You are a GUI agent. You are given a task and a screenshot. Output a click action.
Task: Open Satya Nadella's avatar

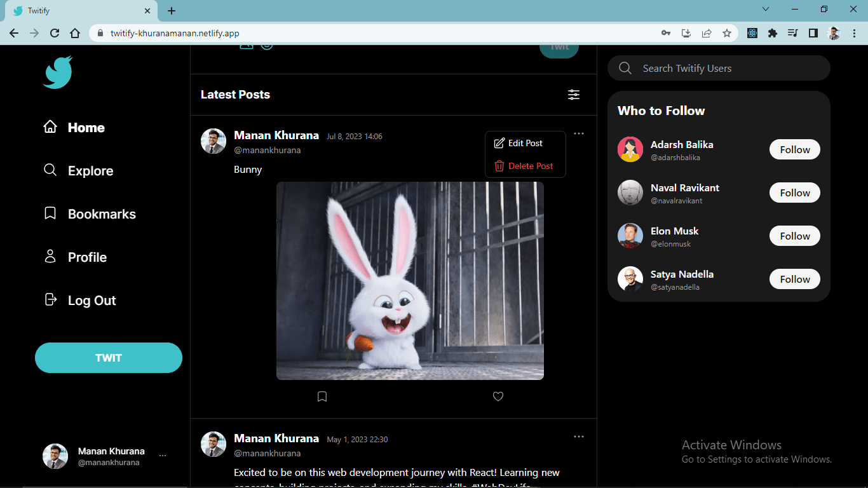click(630, 279)
